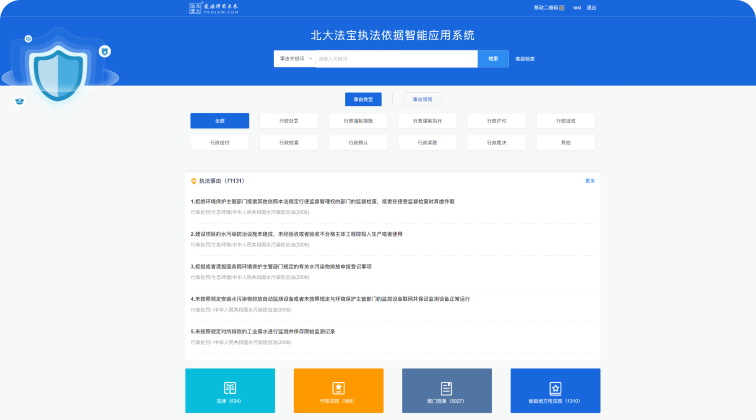This screenshot has height=420, width=756.
Task: Click the 退出 logout link
Action: click(x=591, y=8)
